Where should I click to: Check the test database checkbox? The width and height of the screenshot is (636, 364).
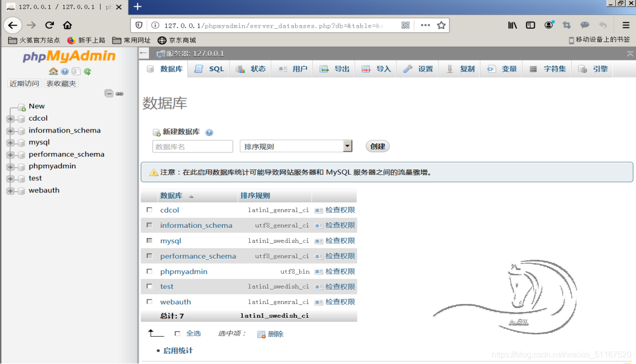click(149, 286)
